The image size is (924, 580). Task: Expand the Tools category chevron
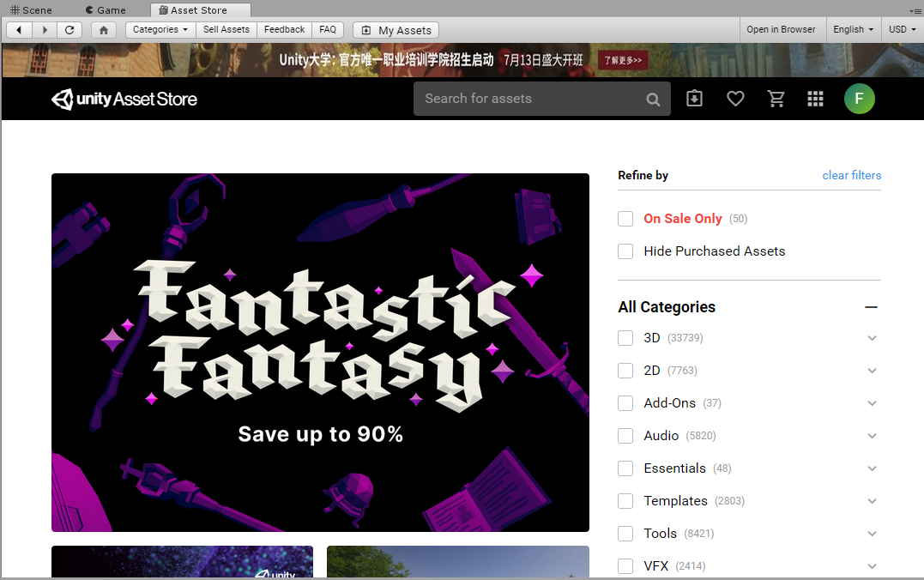(x=873, y=534)
